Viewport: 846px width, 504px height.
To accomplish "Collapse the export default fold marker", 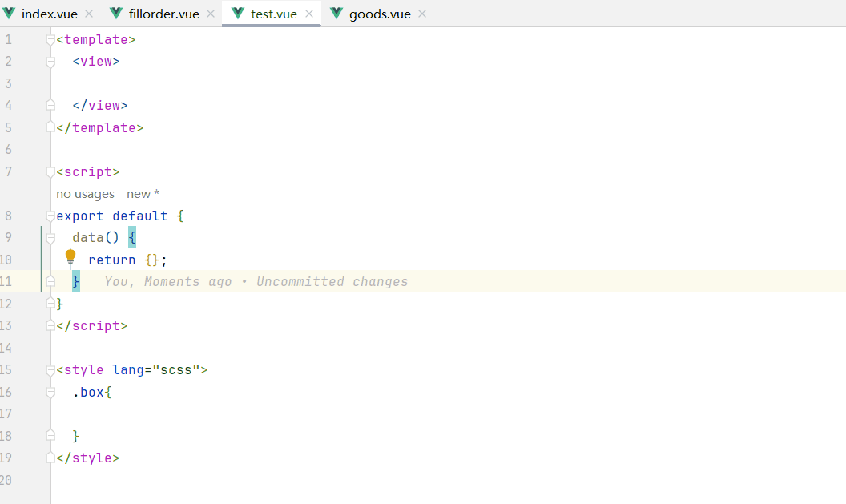I will point(50,216).
